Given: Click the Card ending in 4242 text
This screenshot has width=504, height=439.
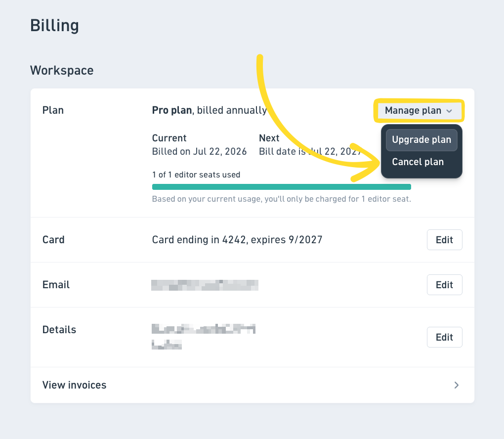Looking at the screenshot, I should click(x=237, y=240).
